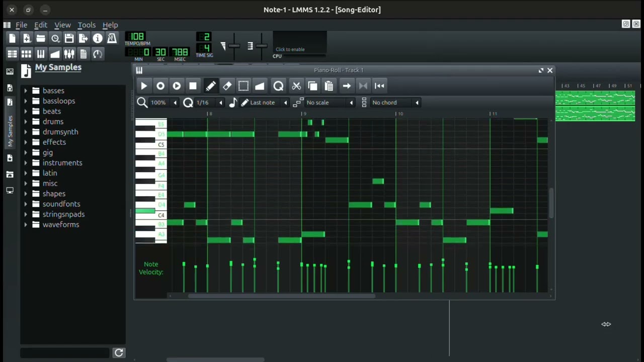Screen dimensions: 644x362
Task: Open quantization 1/16 dropdown
Action: tap(210, 103)
